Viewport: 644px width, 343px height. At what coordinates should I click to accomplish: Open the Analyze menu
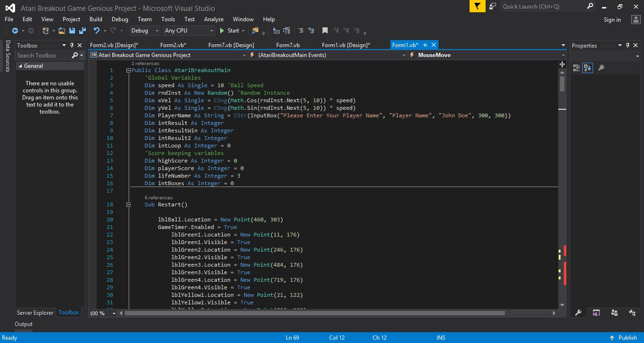point(214,19)
